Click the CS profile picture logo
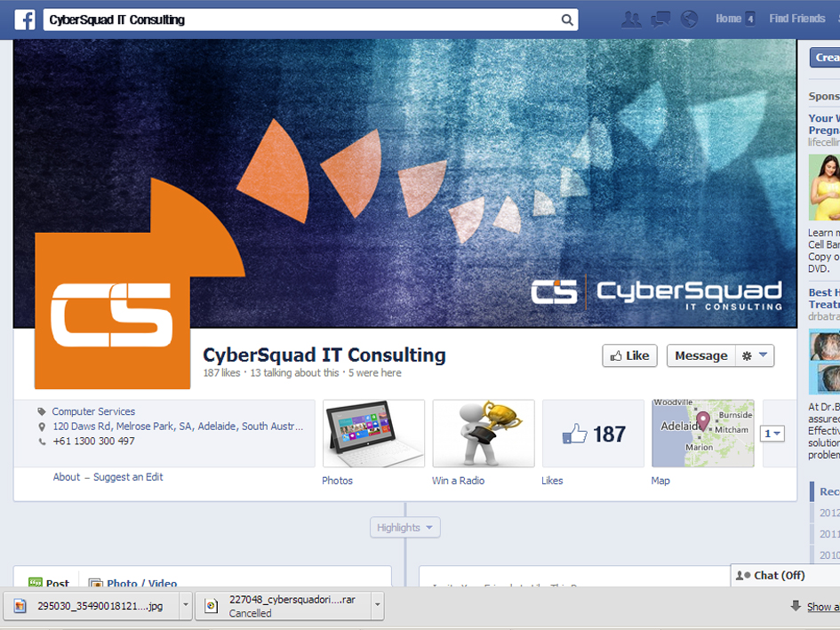 (112, 312)
